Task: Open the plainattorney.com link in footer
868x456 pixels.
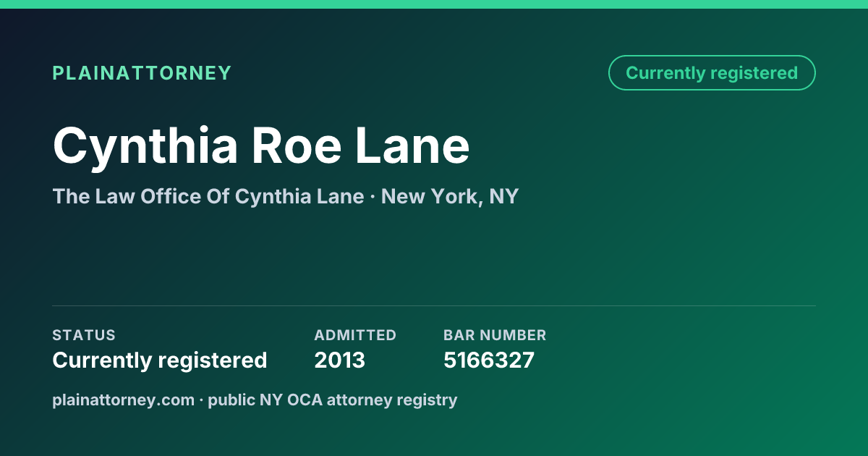Action: [x=124, y=400]
